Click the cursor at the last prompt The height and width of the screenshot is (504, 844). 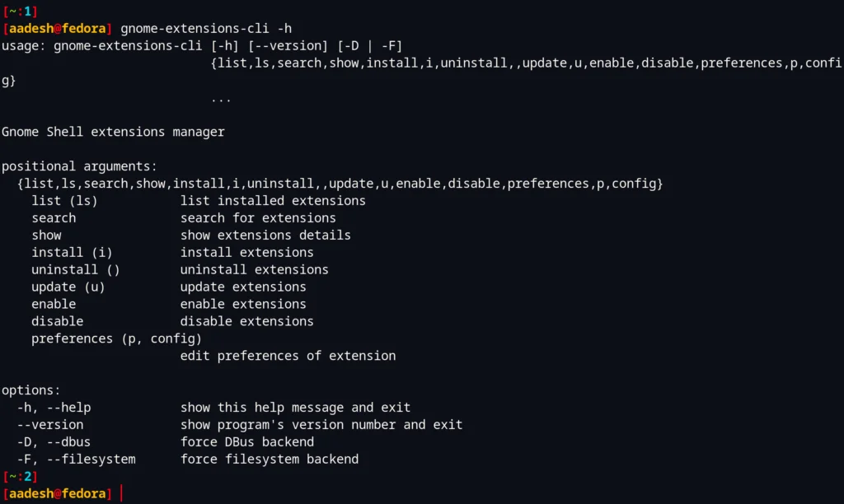pos(121,493)
